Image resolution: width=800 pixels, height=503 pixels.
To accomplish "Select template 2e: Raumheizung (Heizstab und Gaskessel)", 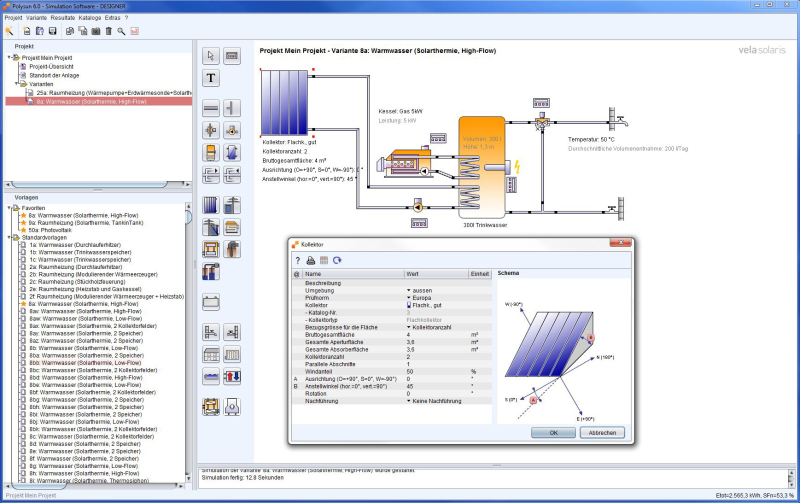I will point(85,289).
